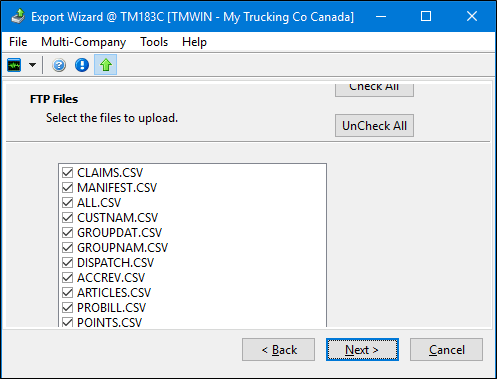497x379 pixels.
Task: Open the Multi-Company menu
Action: [83, 42]
